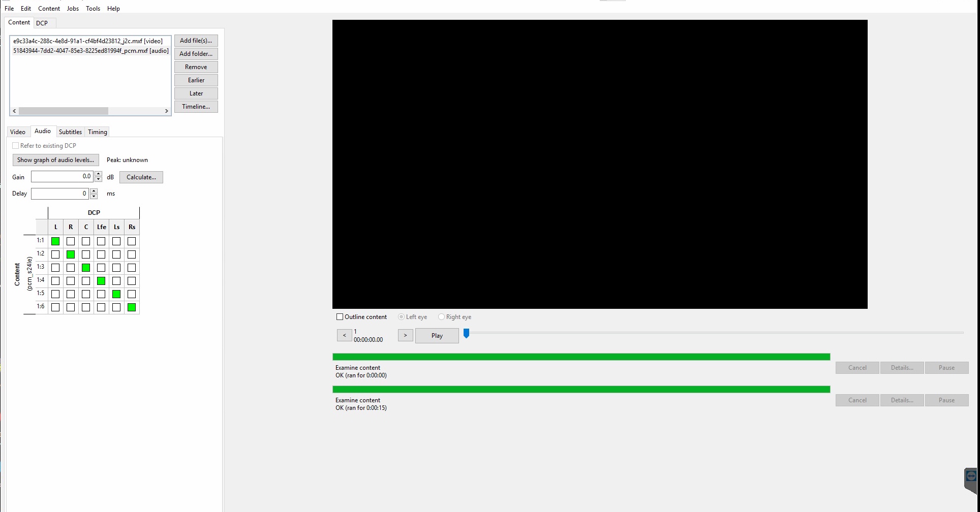Switch to the Timing tab
The height and width of the screenshot is (512, 980).
tap(98, 132)
